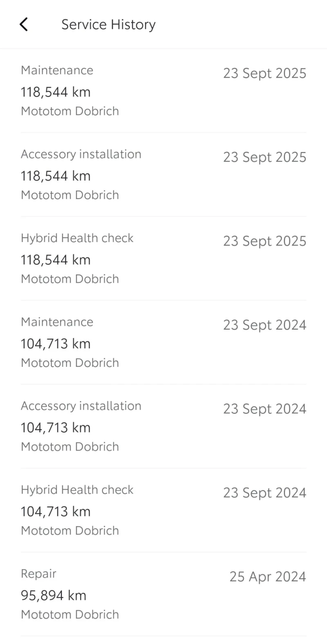Tap the back arrow icon
This screenshot has height=644, width=327.
24,25
